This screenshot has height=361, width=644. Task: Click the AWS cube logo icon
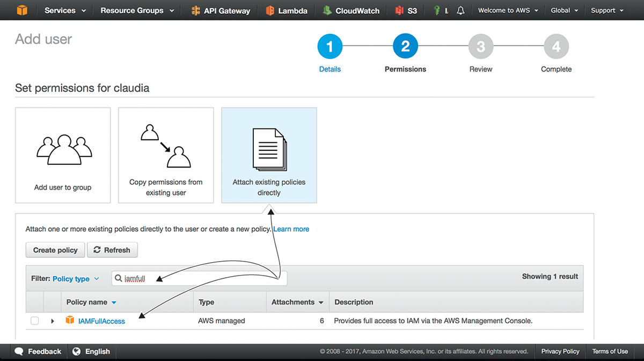coord(21,10)
